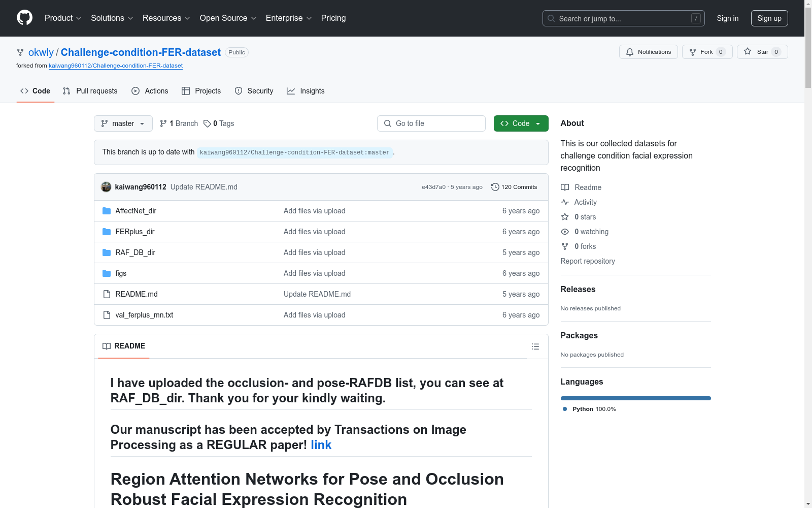View the 120 Commits history

(x=514, y=187)
